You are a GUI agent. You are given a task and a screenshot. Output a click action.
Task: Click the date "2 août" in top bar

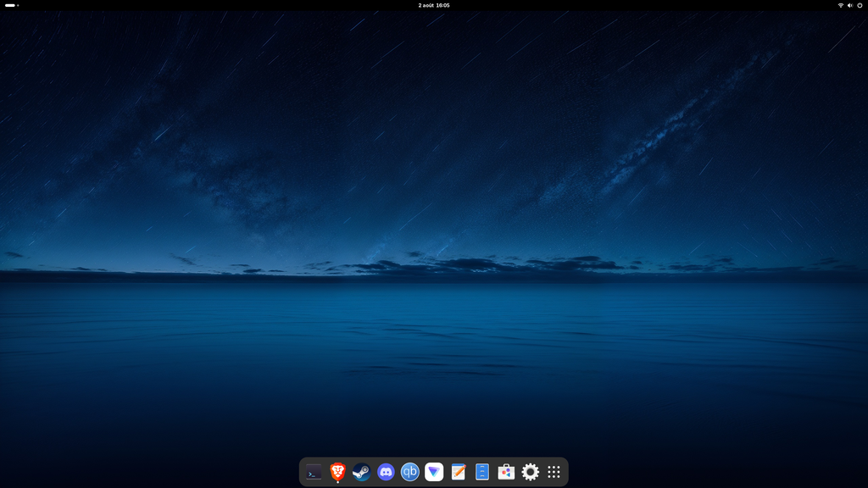(x=426, y=5)
